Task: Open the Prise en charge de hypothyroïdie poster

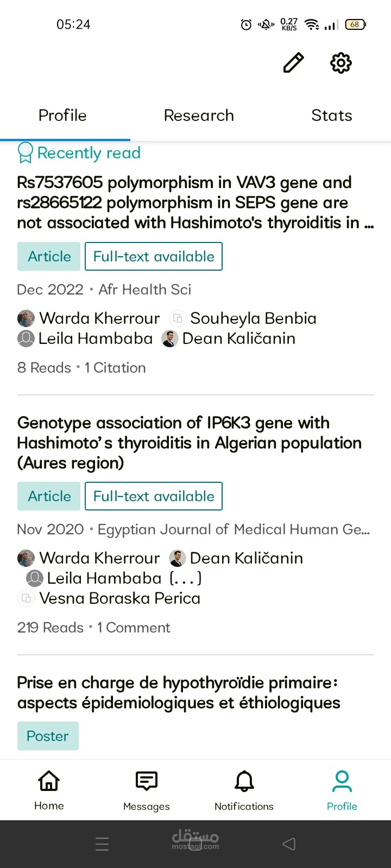Action: tap(179, 693)
